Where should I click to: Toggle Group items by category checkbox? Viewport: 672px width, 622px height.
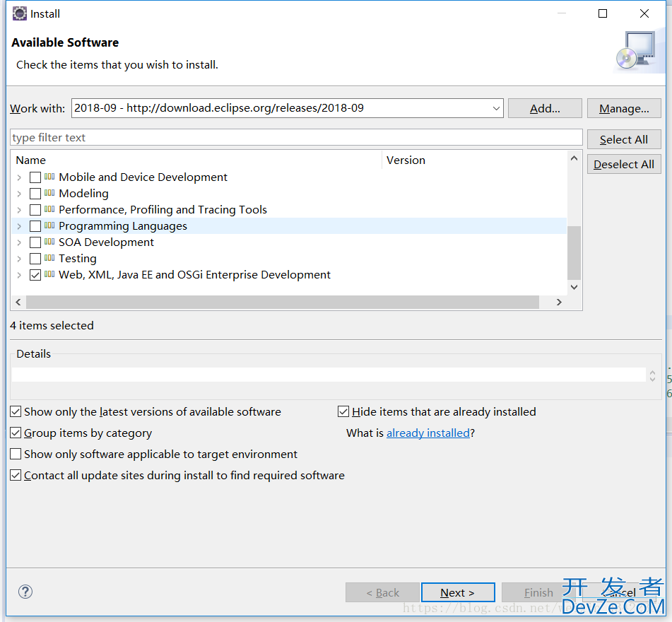[16, 433]
